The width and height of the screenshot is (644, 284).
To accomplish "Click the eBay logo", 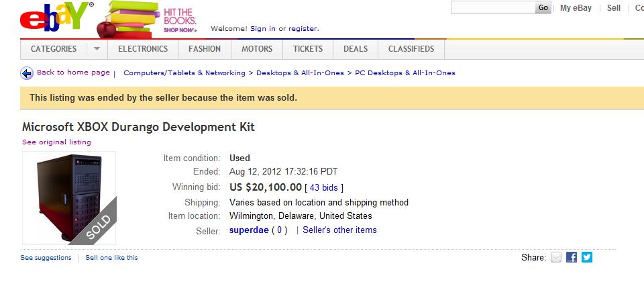I will point(56,17).
